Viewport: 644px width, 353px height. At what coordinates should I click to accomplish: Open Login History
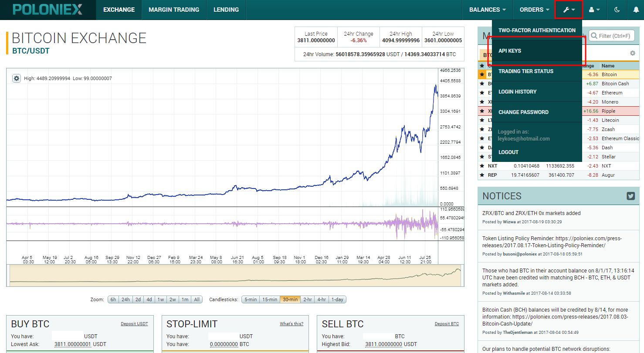537,92
